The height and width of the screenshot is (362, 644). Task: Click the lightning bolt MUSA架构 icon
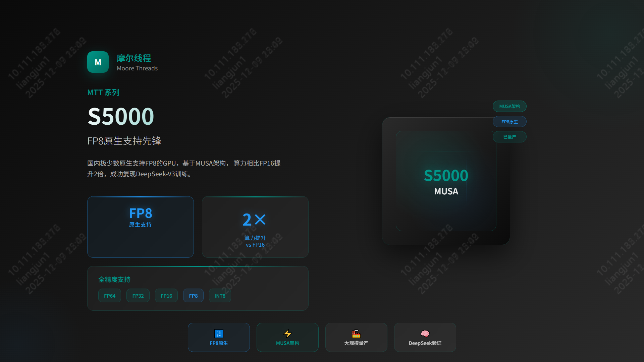point(287,334)
